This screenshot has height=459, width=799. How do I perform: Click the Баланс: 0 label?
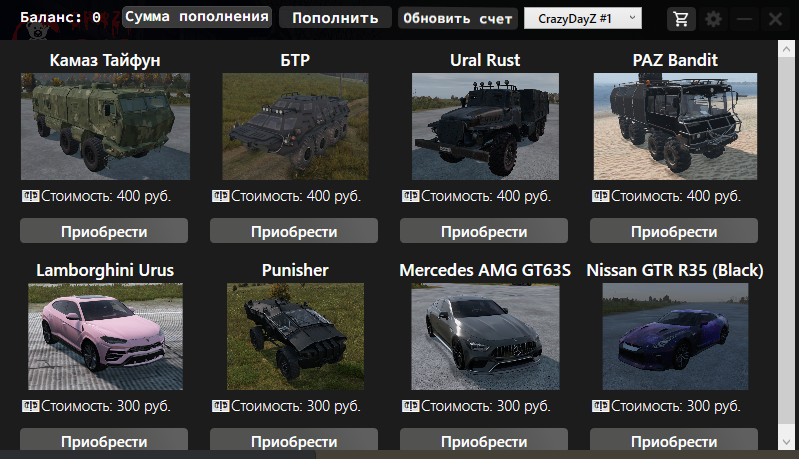[x=60, y=17]
